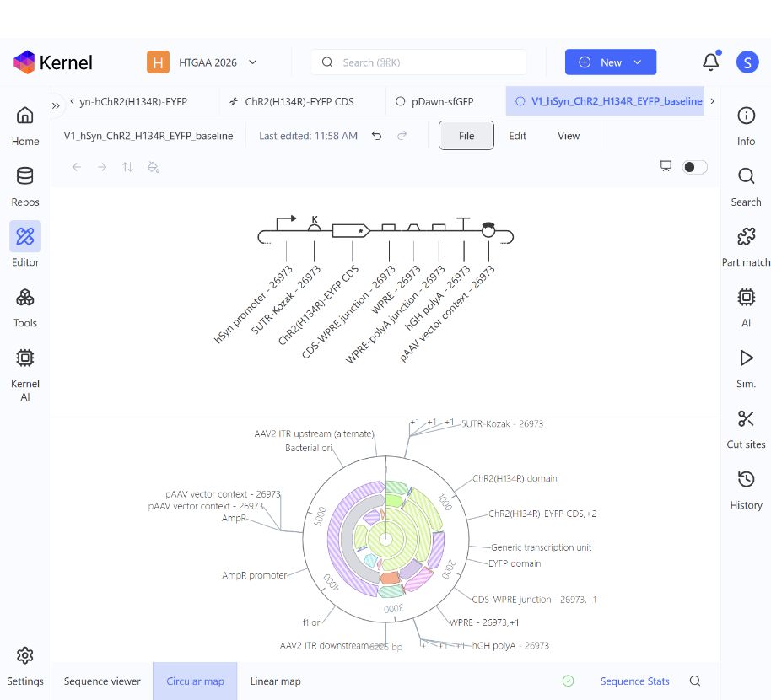Switch to yn-hChR2(H134R)-EYFP tab
This screenshot has width=771, height=700.
pyautogui.click(x=133, y=102)
